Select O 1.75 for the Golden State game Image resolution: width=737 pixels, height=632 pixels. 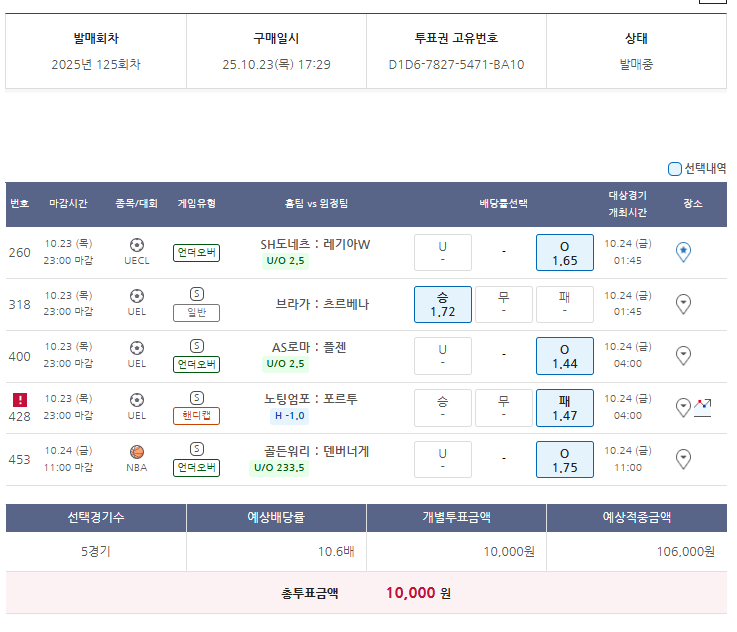click(564, 460)
